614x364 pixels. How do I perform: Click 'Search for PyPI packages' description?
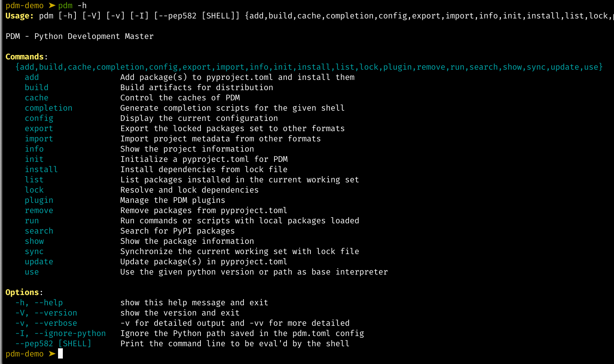click(177, 231)
